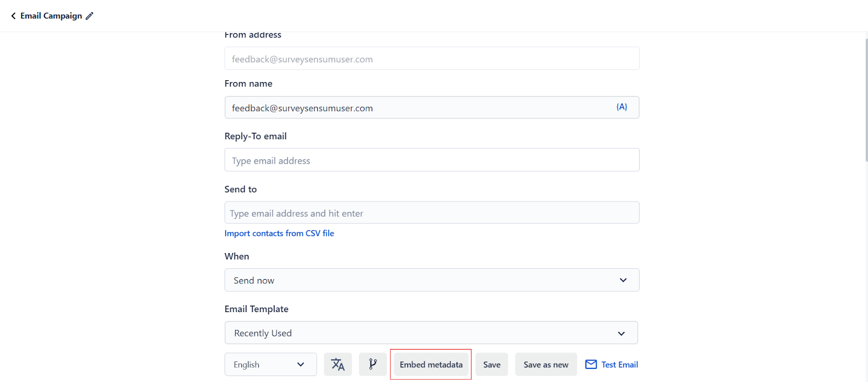
Task: Click the Embed metadata button
Action: 431,365
